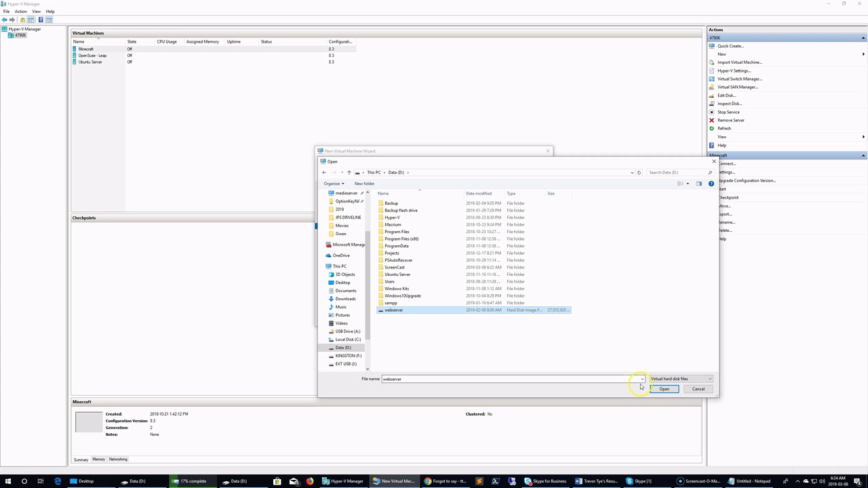Viewport: 868px width, 488px height.
Task: Click the Cancel button in file dialog
Action: pos(698,389)
